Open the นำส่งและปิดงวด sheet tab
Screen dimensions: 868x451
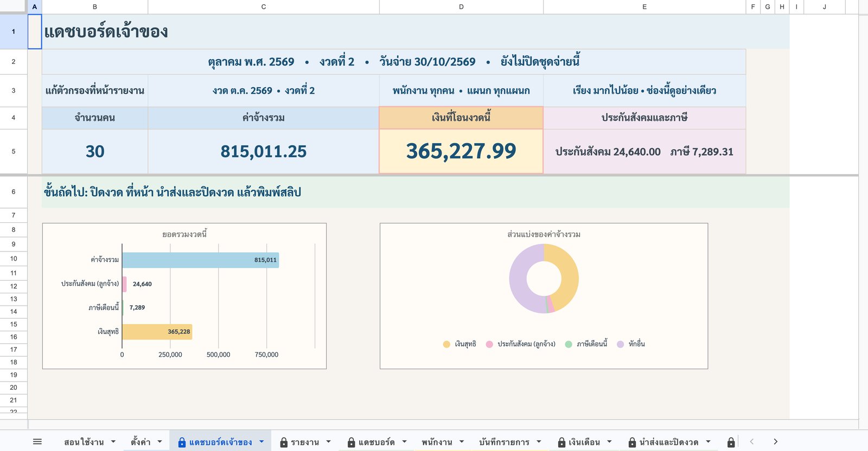669,442
